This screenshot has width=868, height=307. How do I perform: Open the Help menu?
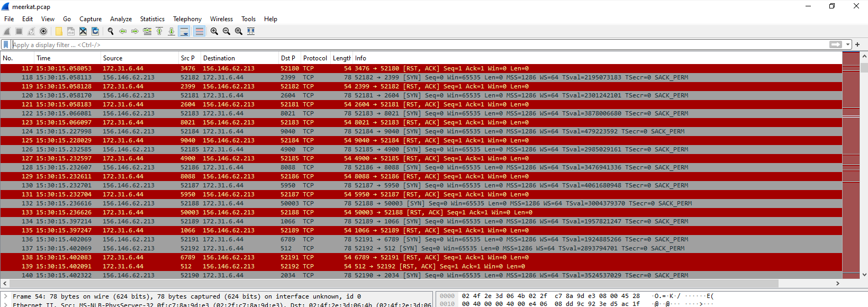pos(270,19)
